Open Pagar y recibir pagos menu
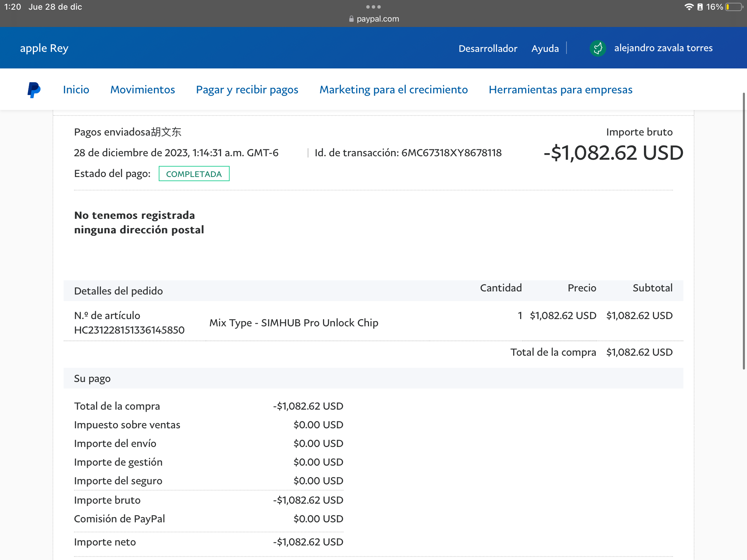This screenshot has height=560, width=747. click(247, 90)
